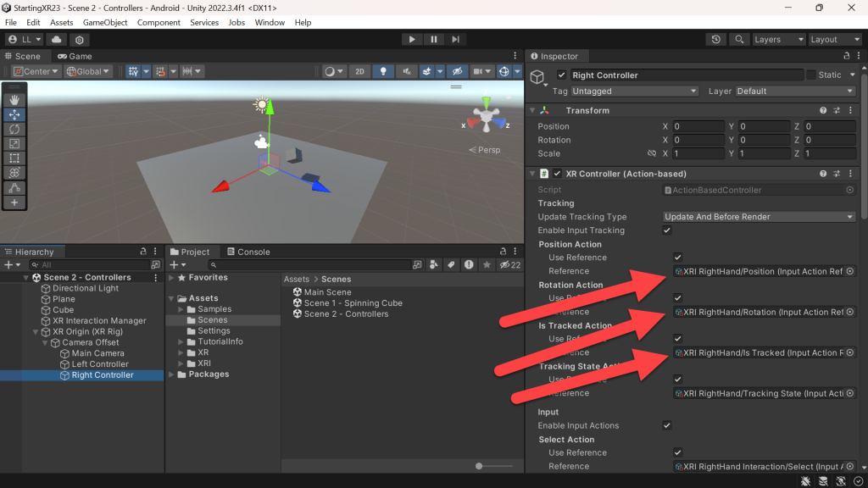868x488 pixels.
Task: Click the Play button
Action: 412,39
